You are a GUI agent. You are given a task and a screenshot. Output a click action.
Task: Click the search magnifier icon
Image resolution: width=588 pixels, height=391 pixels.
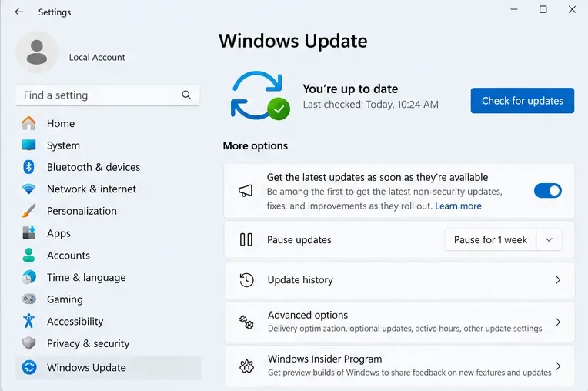[x=186, y=95]
